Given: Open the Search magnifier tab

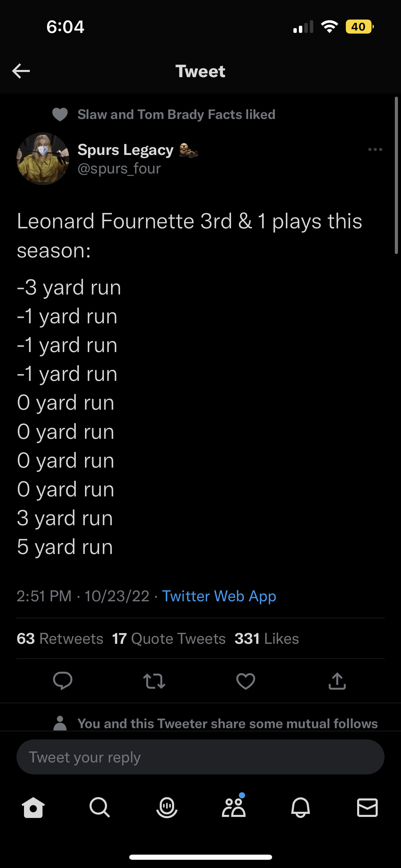Looking at the screenshot, I should coord(99,808).
